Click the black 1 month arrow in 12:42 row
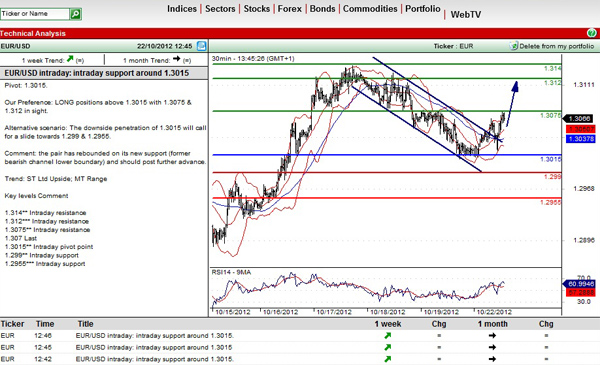Screen dimensions: 600x365 point(492,359)
